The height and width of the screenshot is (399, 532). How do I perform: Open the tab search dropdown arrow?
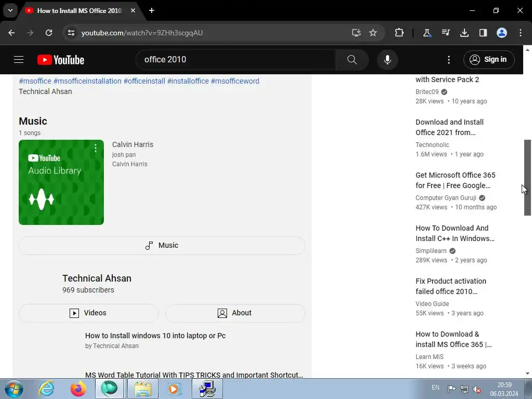10,10
